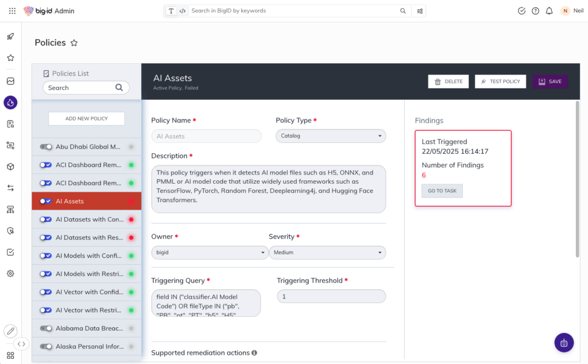
Task: Open the help question mark icon
Action: [x=535, y=11]
